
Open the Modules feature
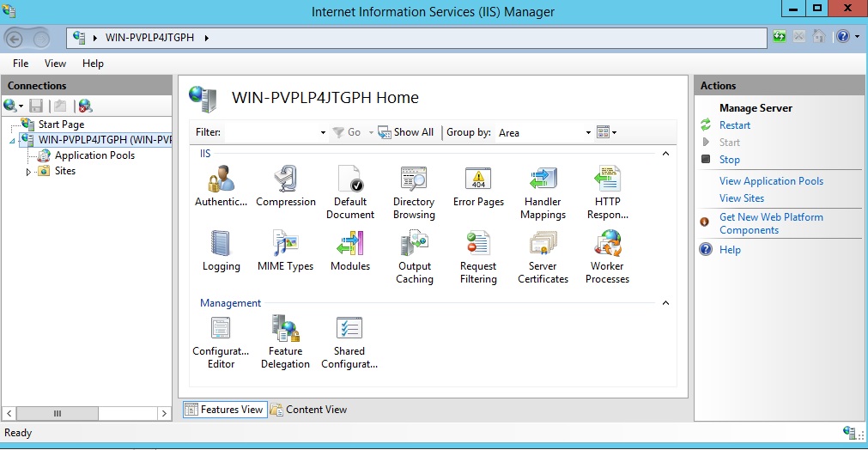point(349,251)
